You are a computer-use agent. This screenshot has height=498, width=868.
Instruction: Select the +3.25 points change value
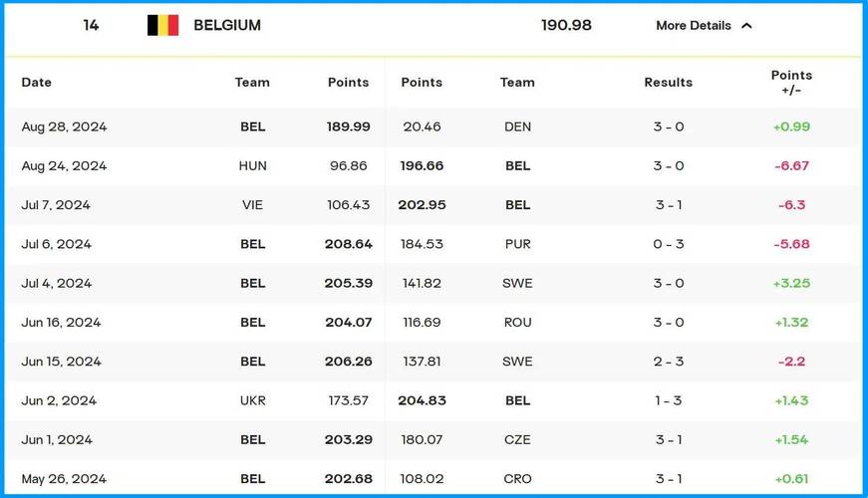point(791,283)
